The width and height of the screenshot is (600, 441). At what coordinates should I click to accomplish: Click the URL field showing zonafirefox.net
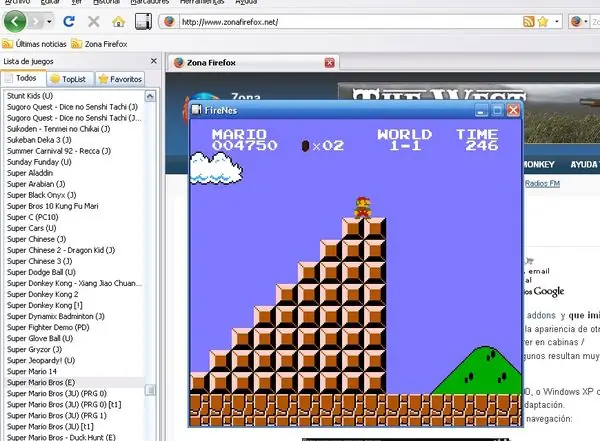[x=350, y=22]
